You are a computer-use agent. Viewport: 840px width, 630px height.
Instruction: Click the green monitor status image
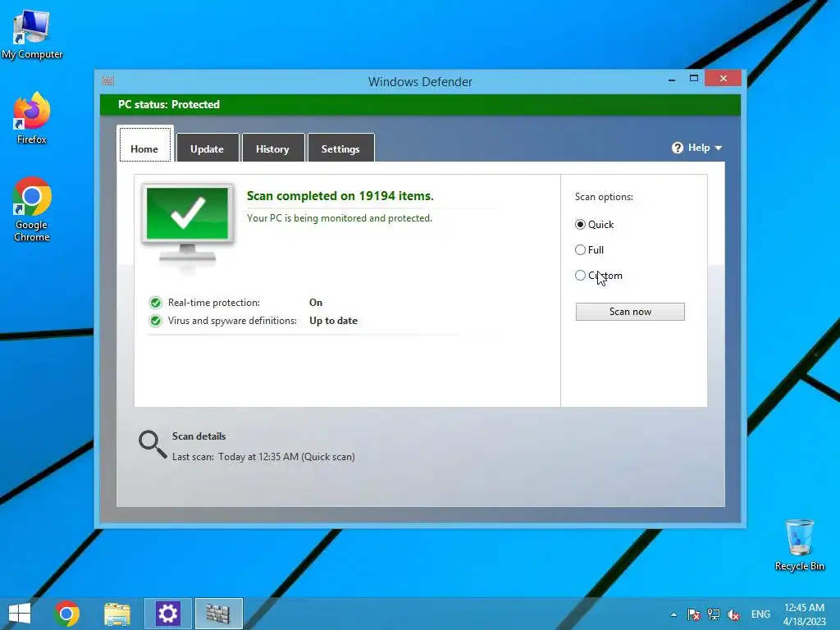(188, 225)
